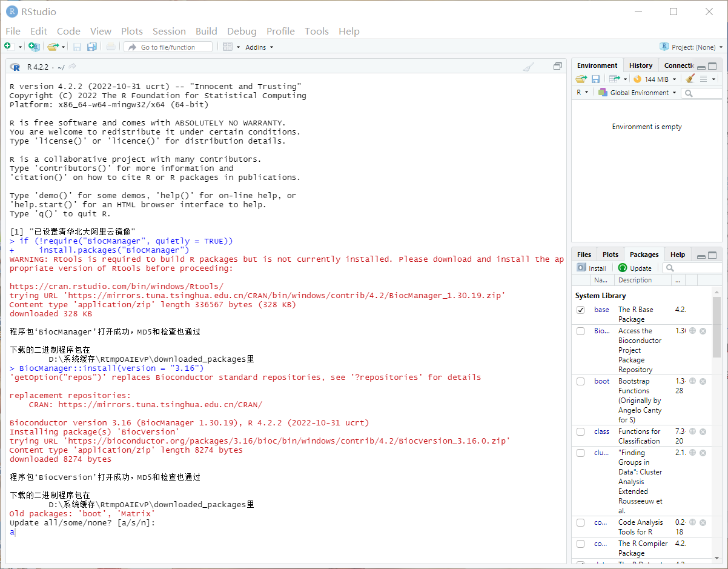728x569 pixels.
Task: Focus the Go to file/function field
Action: 168,47
